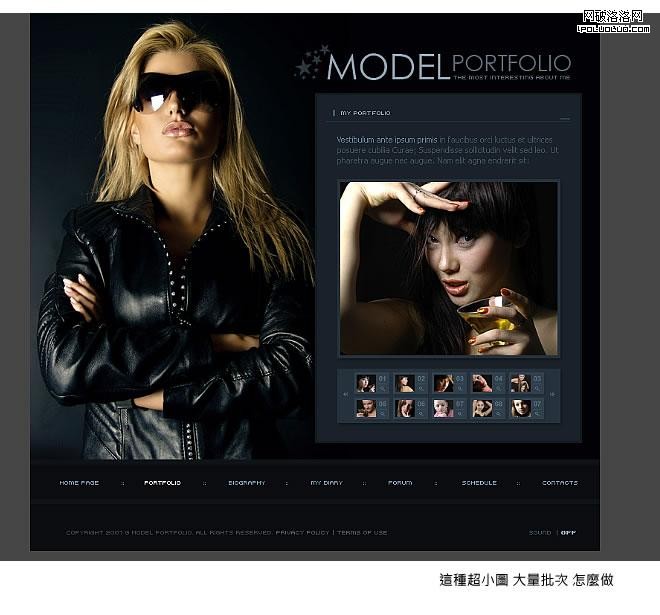Viewport: 660px width, 615px height.
Task: Click the magnifier icon beside thumbnail 04
Action: point(498,387)
